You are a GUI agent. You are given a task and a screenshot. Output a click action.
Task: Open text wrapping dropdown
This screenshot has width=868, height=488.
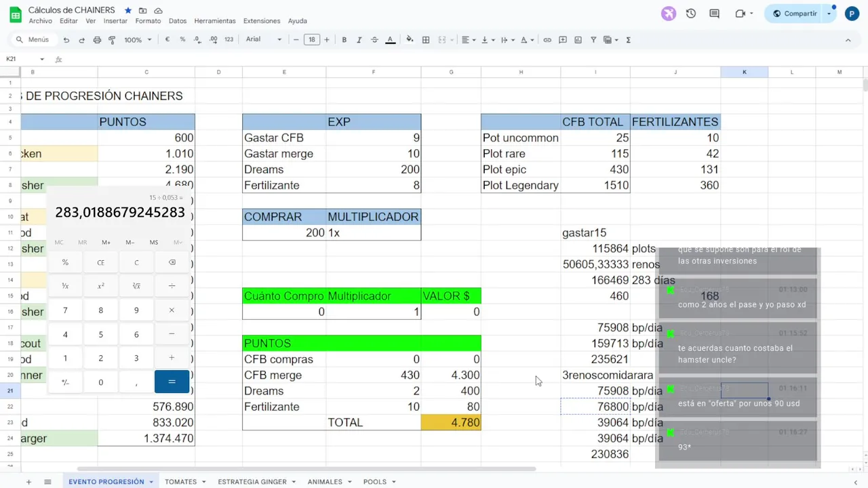pyautogui.click(x=507, y=40)
